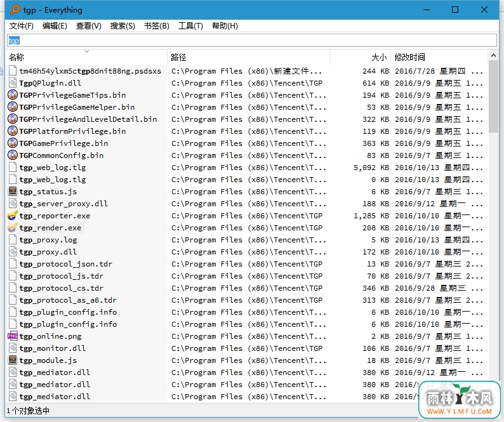Click icon beside TGPPrivilegeGameHelper.bin
The height and width of the screenshot is (422, 504).
[13, 107]
